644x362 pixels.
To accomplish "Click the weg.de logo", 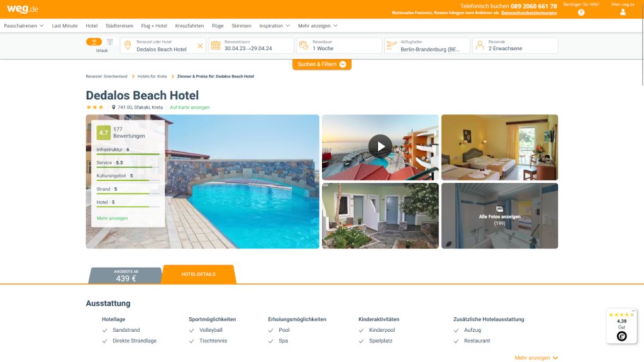I will coord(22,9).
